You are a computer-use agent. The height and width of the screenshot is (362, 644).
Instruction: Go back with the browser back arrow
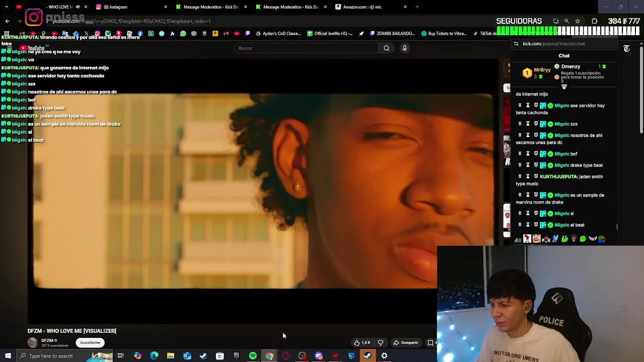click(x=7, y=21)
